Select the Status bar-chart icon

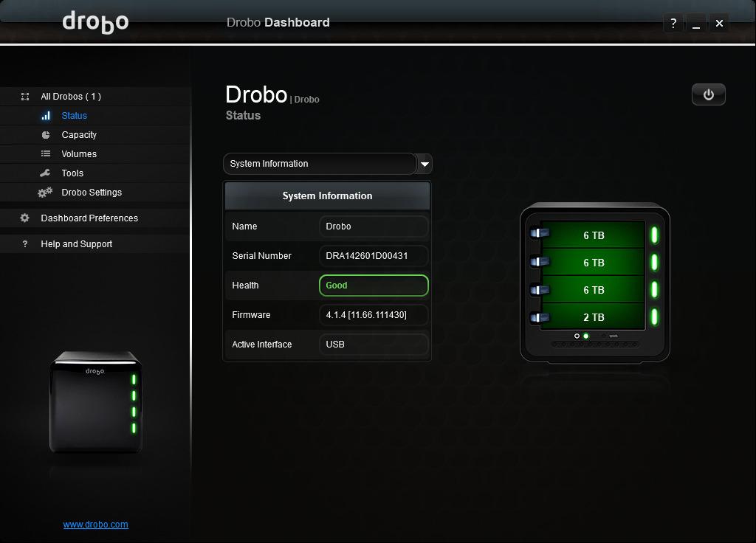[45, 115]
